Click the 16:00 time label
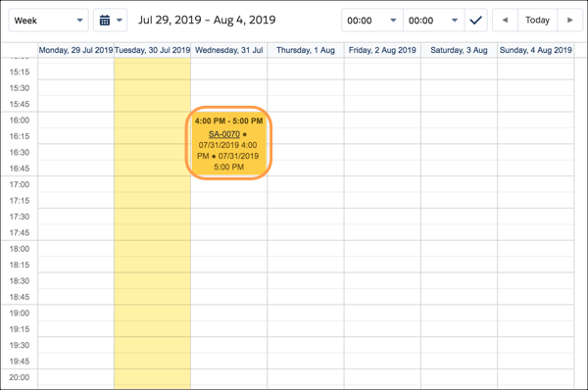Viewport: 588px width, 390px height. coord(20,121)
